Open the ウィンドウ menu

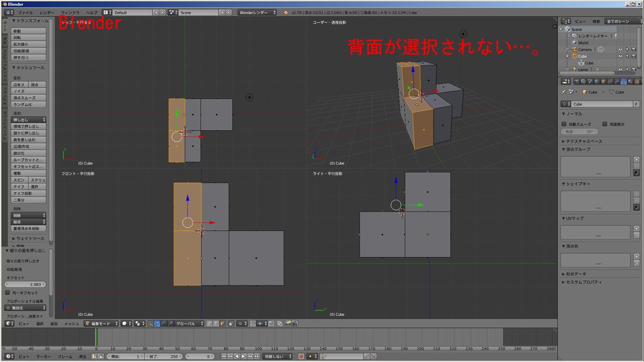click(x=70, y=13)
